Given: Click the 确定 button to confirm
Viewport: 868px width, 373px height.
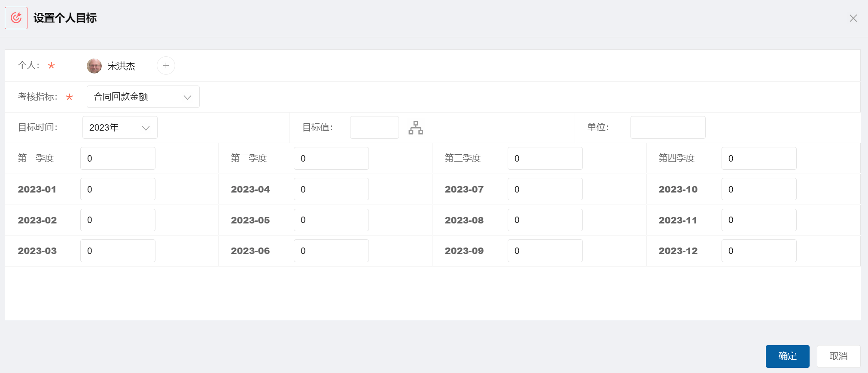Looking at the screenshot, I should click(787, 356).
